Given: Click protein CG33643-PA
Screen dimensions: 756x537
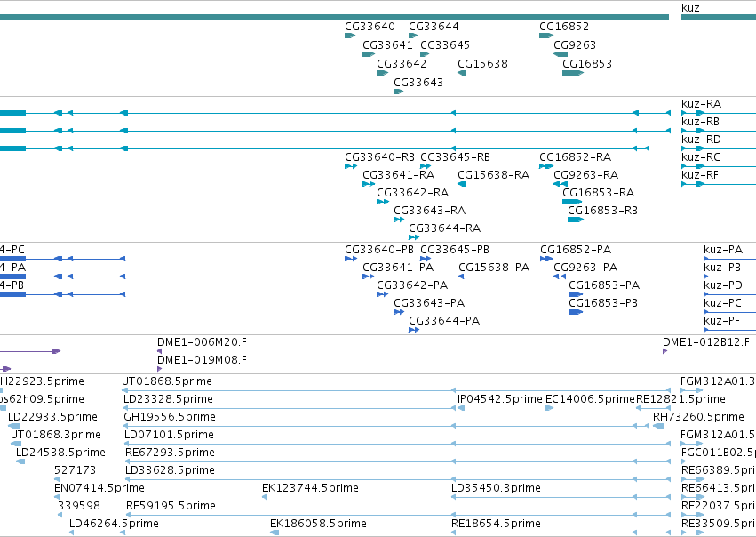Looking at the screenshot, I should point(429,303).
